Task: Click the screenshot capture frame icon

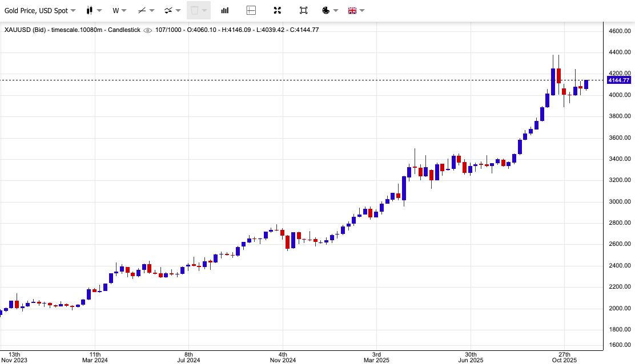Action: pos(303,10)
